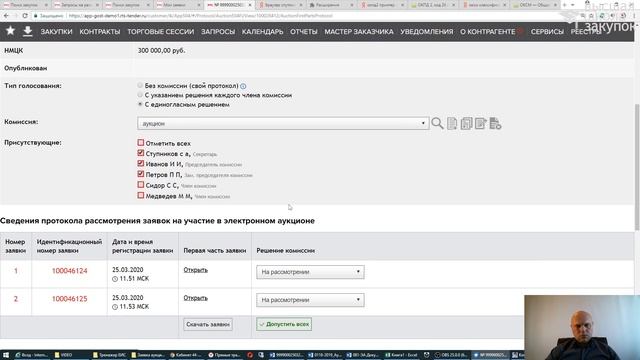Check Сидор С С checkbox
This screenshot has width=640, height=360.
coord(141,185)
